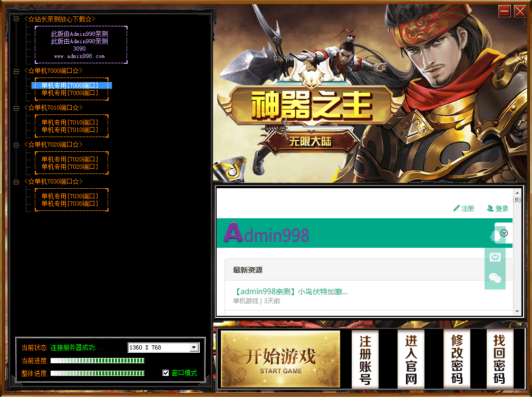The width and height of the screenshot is (532, 397).
Task: Close the launcher with the X icon
Action: pyautogui.click(x=520, y=11)
